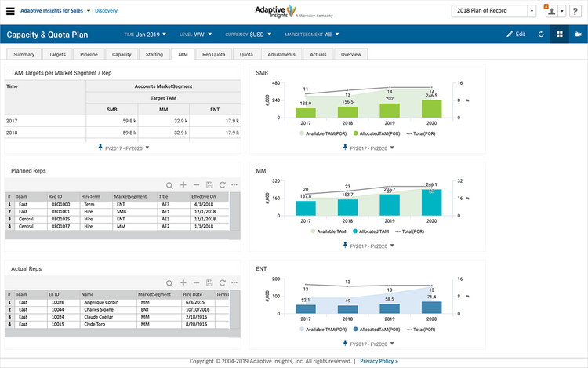The width and height of the screenshot is (588, 368).
Task: Search in the Actual Reps toolbar
Action: [x=169, y=282]
